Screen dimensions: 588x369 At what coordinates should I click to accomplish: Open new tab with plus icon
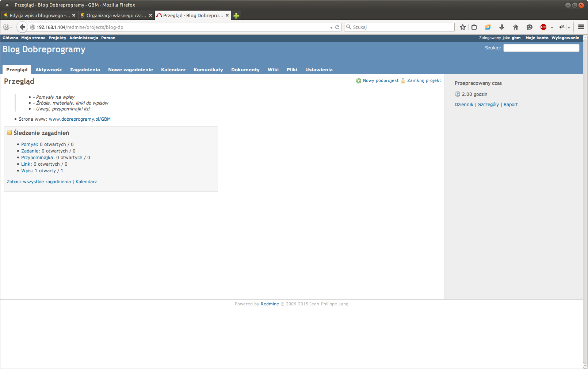pyautogui.click(x=236, y=15)
